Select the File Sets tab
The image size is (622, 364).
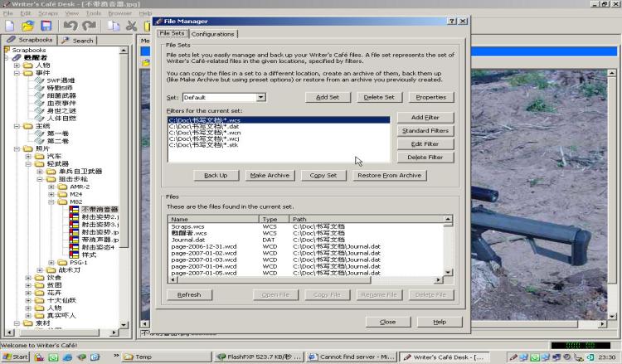pyautogui.click(x=172, y=33)
